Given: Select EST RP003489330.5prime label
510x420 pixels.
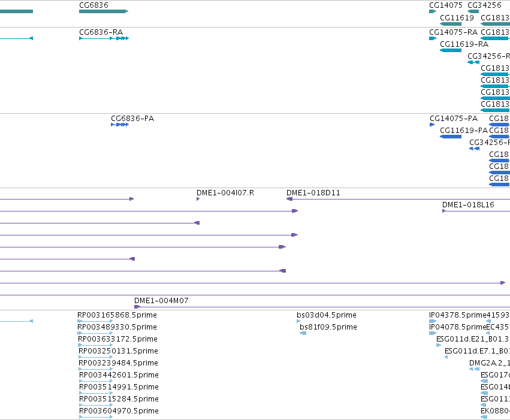Looking at the screenshot, I should click(117, 327).
